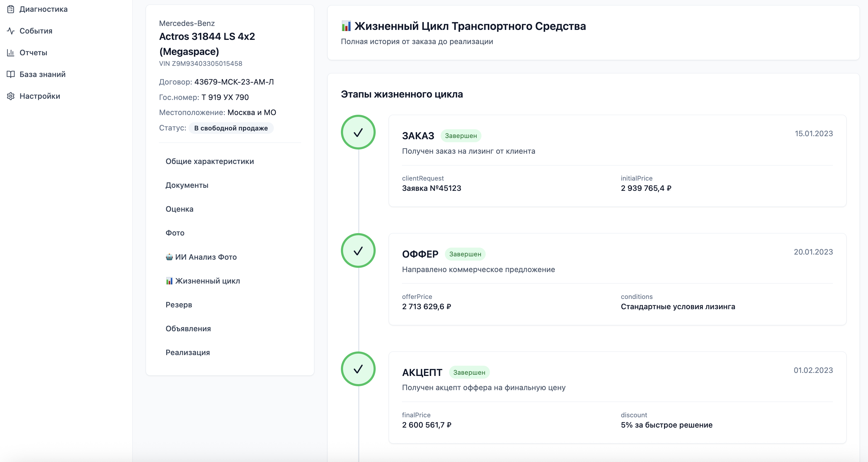
Task: Switch to the Документы section
Action: coord(187,185)
